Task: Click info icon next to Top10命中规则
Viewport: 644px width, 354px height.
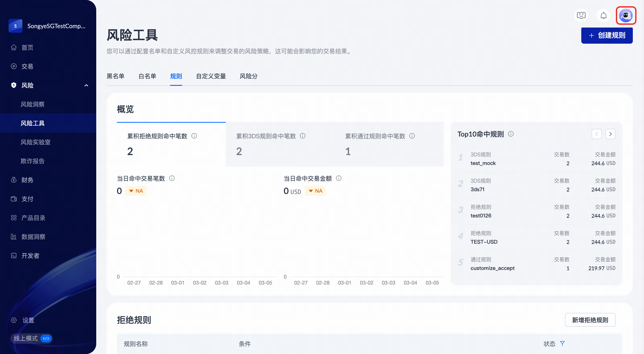Action: tap(511, 134)
